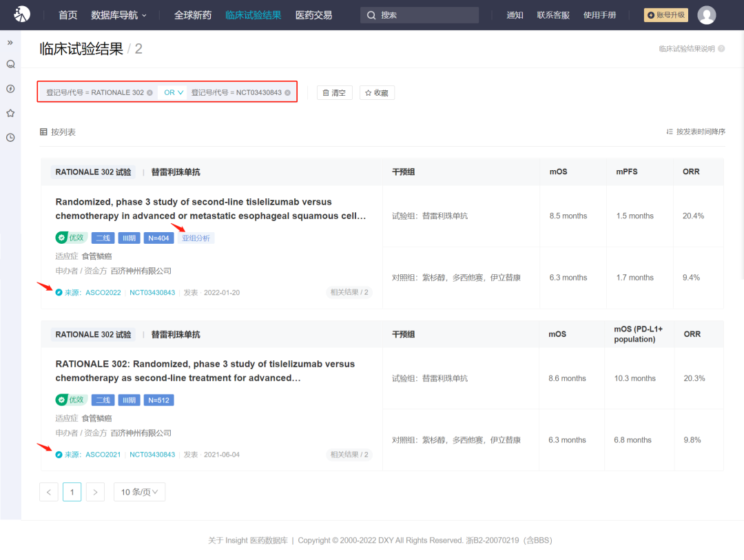Click the 20.4% ORR value
Image resolution: width=744 pixels, height=560 pixels.
[x=693, y=216]
